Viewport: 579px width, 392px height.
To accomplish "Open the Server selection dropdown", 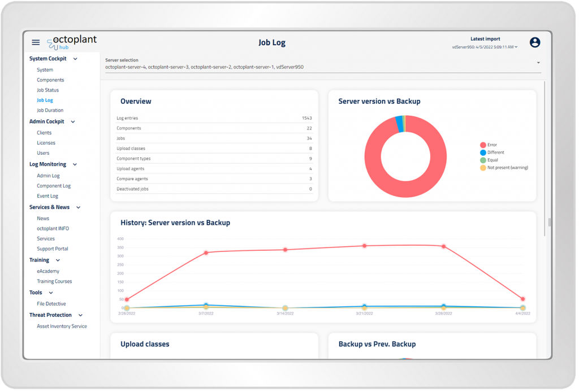I will click(538, 63).
